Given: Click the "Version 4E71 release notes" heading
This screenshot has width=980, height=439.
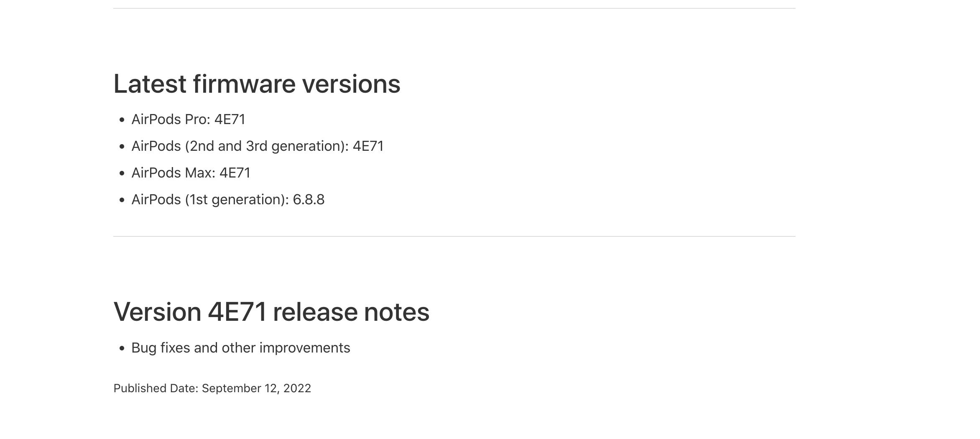Looking at the screenshot, I should pyautogui.click(x=271, y=312).
